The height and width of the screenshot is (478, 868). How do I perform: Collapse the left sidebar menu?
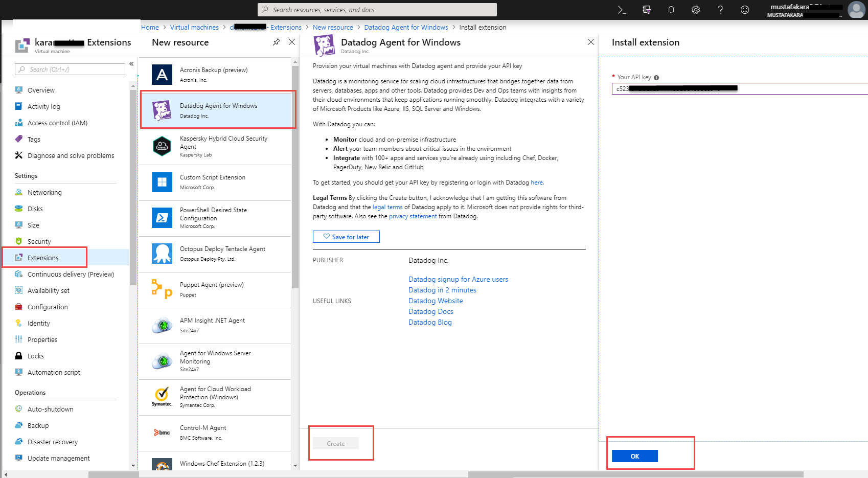coord(131,64)
